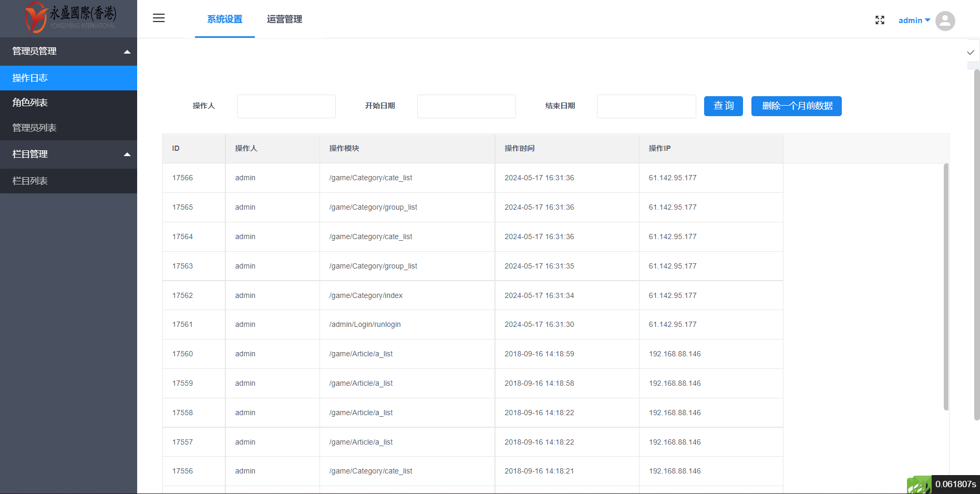Select the cell with ID 17560

click(x=194, y=354)
